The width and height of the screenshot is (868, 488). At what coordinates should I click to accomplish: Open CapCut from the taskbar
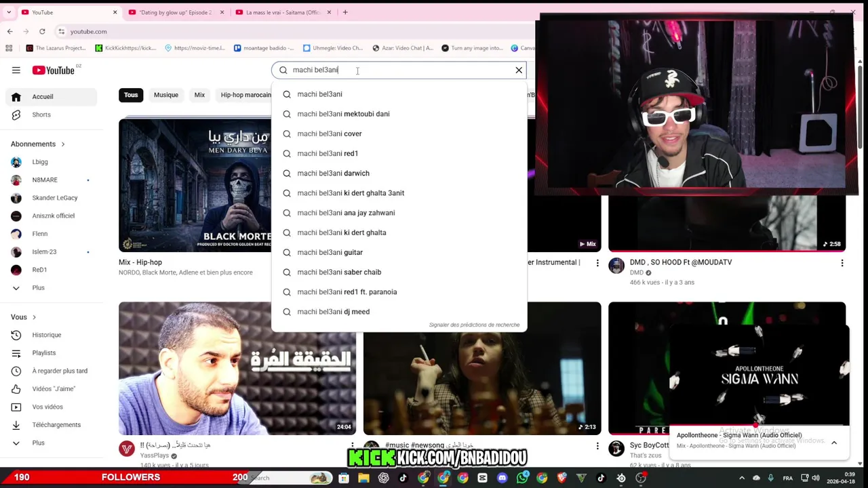(482, 478)
